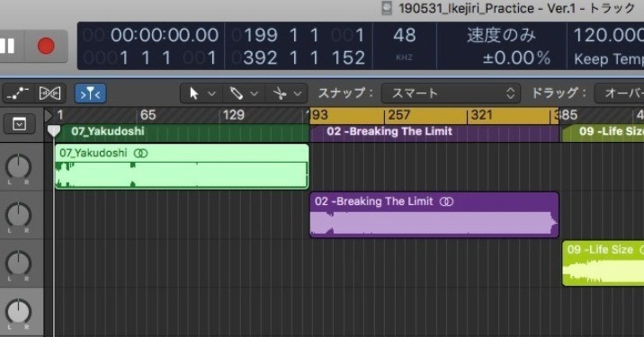
Task: Select the yellow-green 09 -Life Size region
Action: (x=603, y=263)
